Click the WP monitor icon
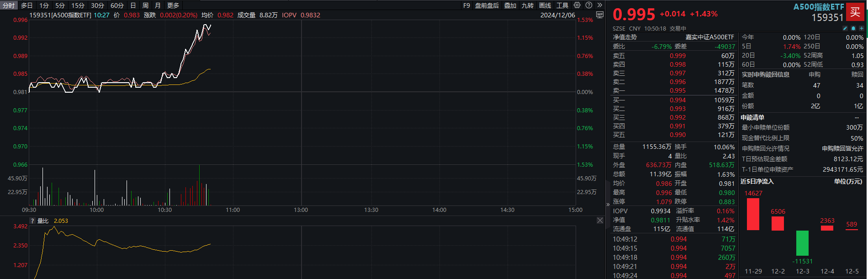868x279 pixels. tap(600, 15)
